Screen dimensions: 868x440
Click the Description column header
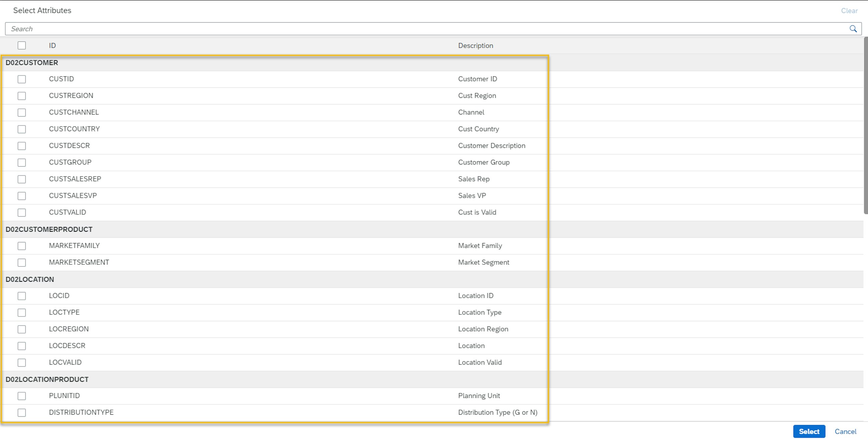pyautogui.click(x=475, y=45)
